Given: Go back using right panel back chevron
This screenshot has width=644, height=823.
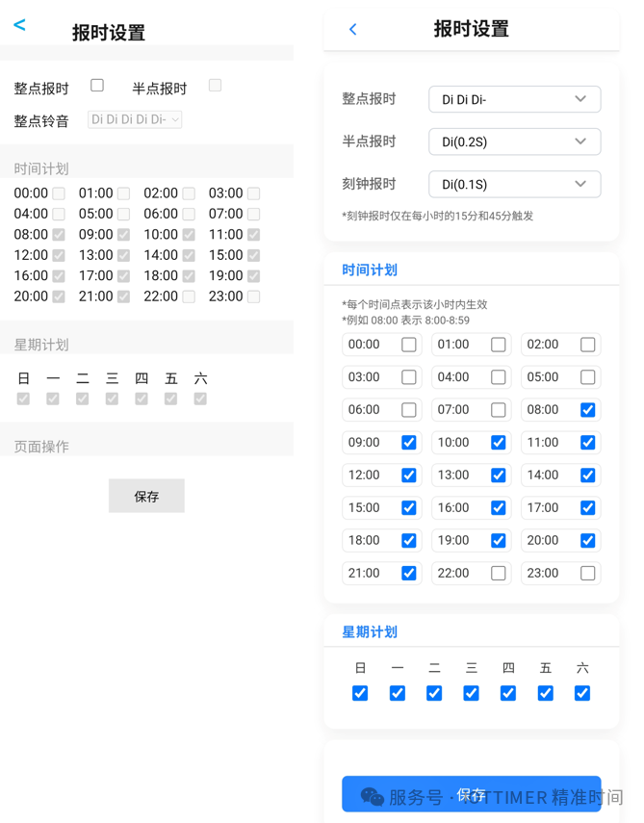Looking at the screenshot, I should coord(352,30).
